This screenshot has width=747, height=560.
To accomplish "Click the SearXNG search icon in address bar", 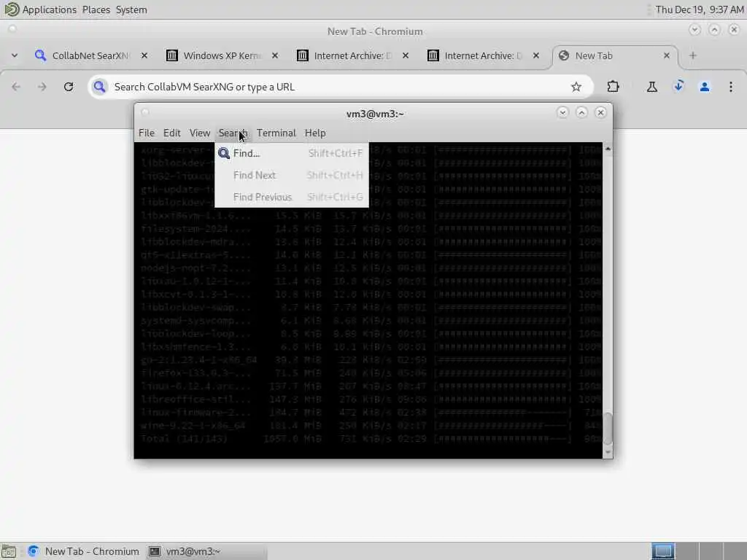I will [99, 87].
